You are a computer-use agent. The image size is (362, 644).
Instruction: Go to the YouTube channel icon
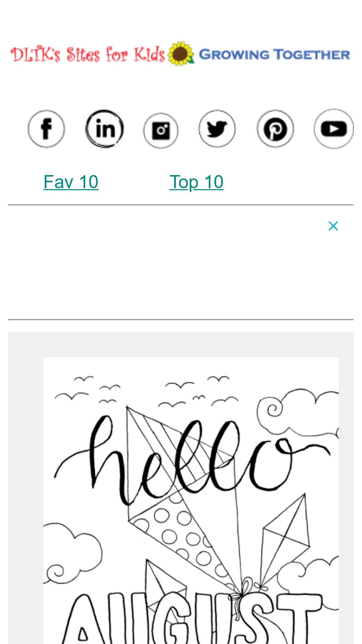tap(334, 129)
